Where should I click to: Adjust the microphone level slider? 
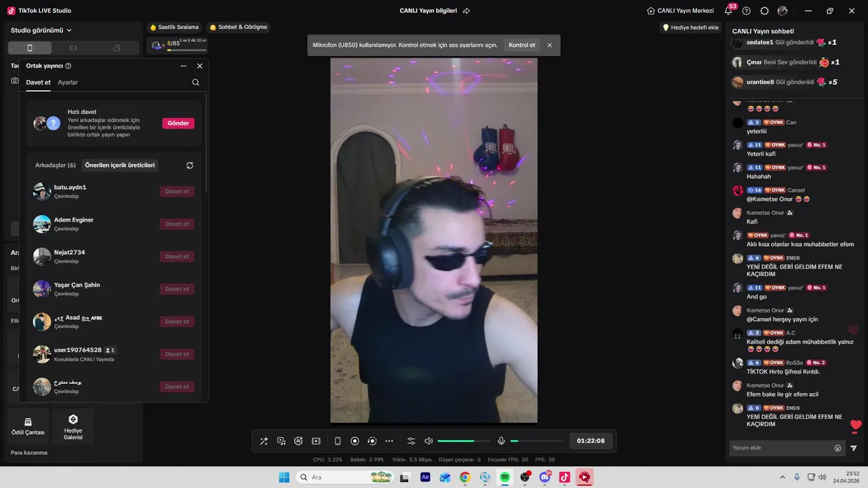[537, 441]
